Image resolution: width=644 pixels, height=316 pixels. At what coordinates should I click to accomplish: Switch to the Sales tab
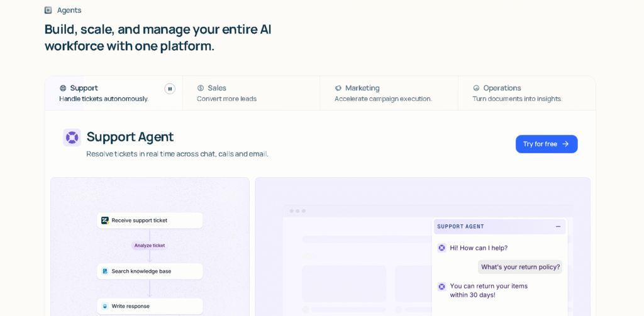pos(251,93)
